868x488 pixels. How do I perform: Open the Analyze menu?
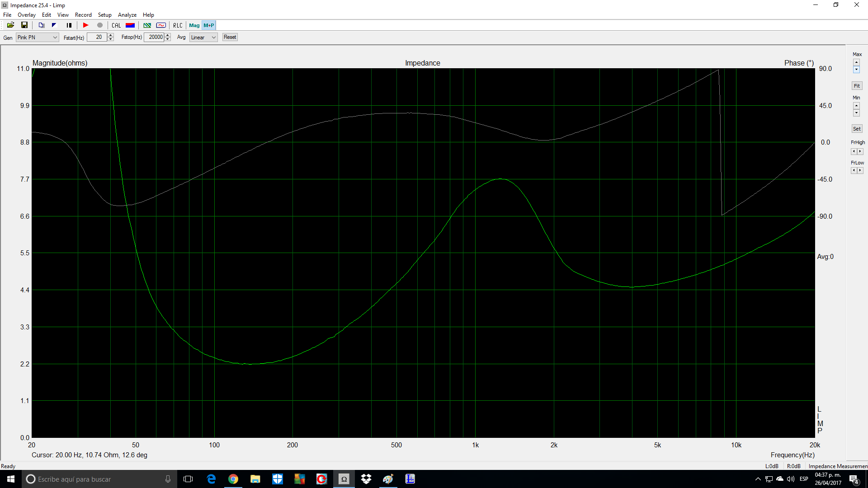click(127, 15)
